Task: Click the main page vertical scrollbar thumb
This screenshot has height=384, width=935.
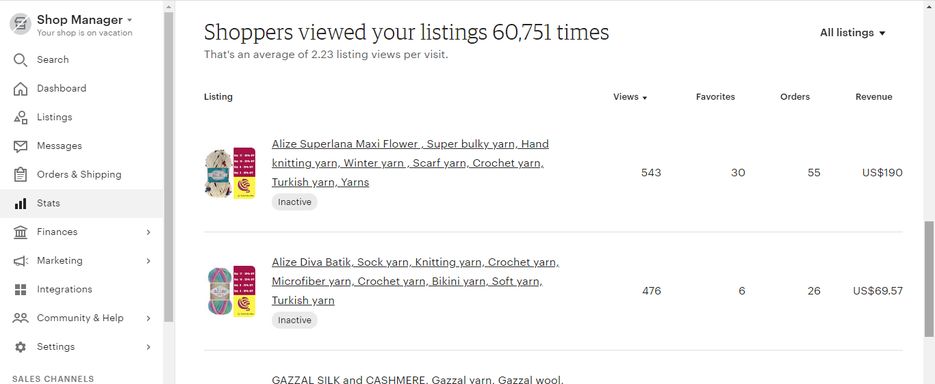Action: pyautogui.click(x=929, y=278)
